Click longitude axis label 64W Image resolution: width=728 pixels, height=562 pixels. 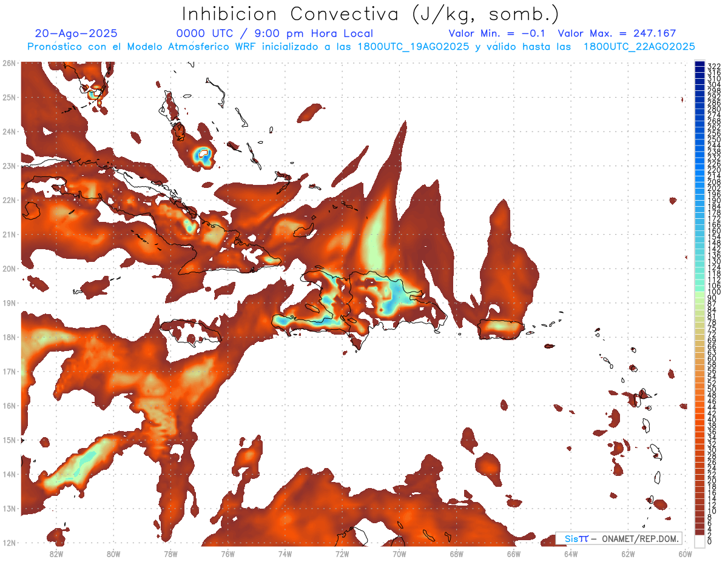tap(571, 554)
